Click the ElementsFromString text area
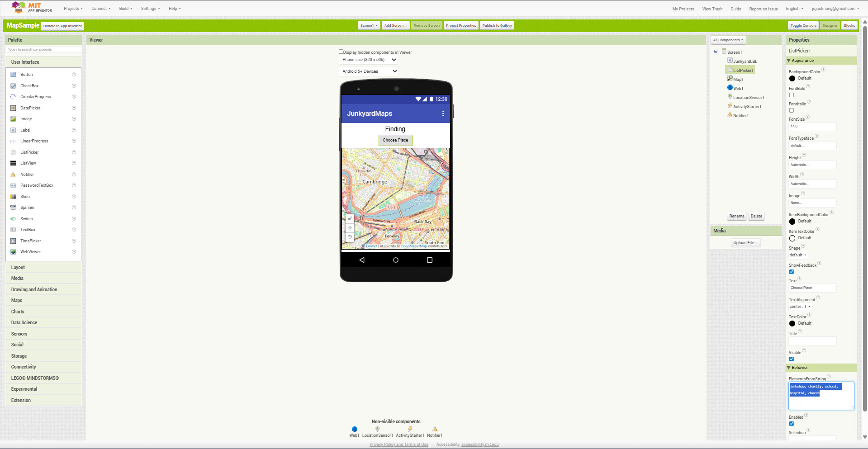 [x=821, y=396]
